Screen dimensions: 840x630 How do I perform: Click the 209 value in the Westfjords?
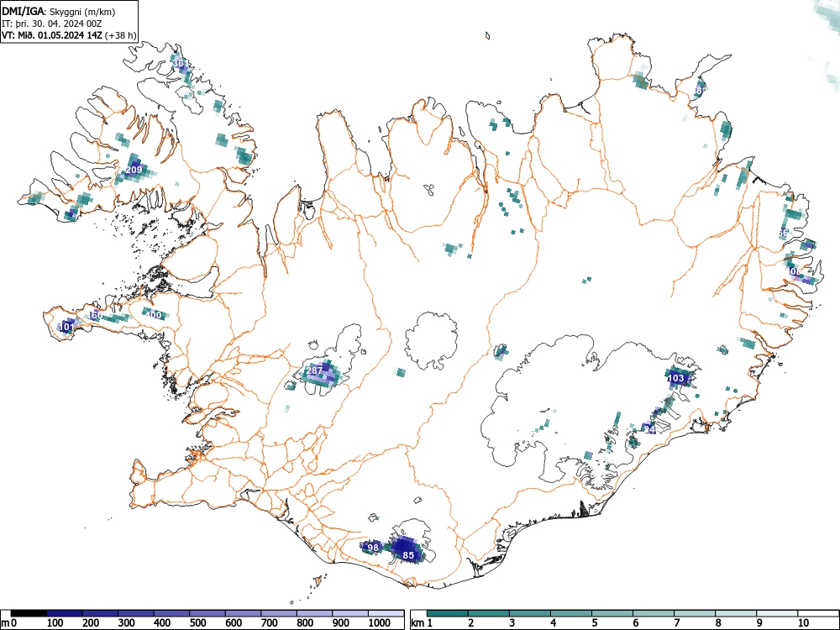pyautogui.click(x=134, y=170)
